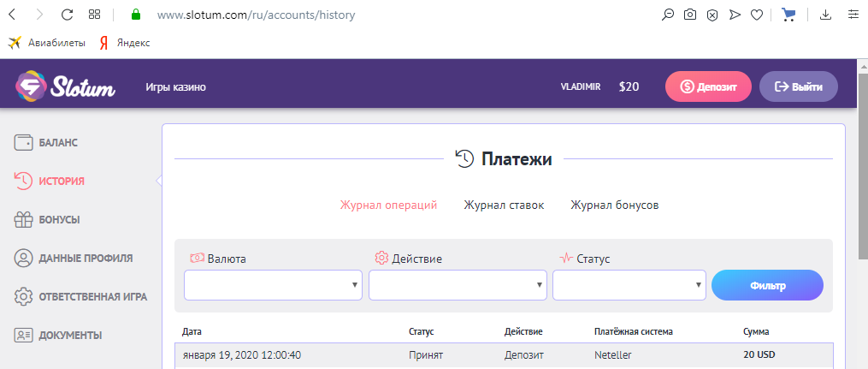Switch to Журнал ставок tab
Image resolution: width=868 pixels, height=369 pixels.
tap(504, 205)
